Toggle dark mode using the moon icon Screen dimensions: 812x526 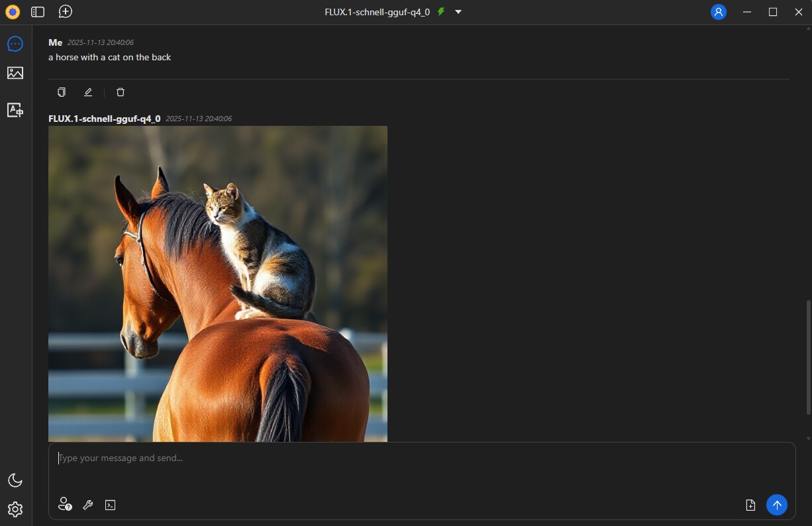click(15, 480)
